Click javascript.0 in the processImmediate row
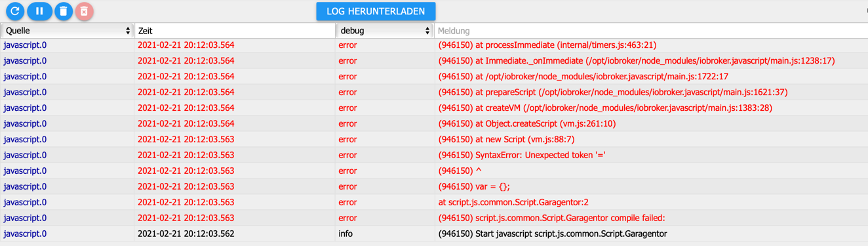This screenshot has width=868, height=246. click(x=25, y=45)
